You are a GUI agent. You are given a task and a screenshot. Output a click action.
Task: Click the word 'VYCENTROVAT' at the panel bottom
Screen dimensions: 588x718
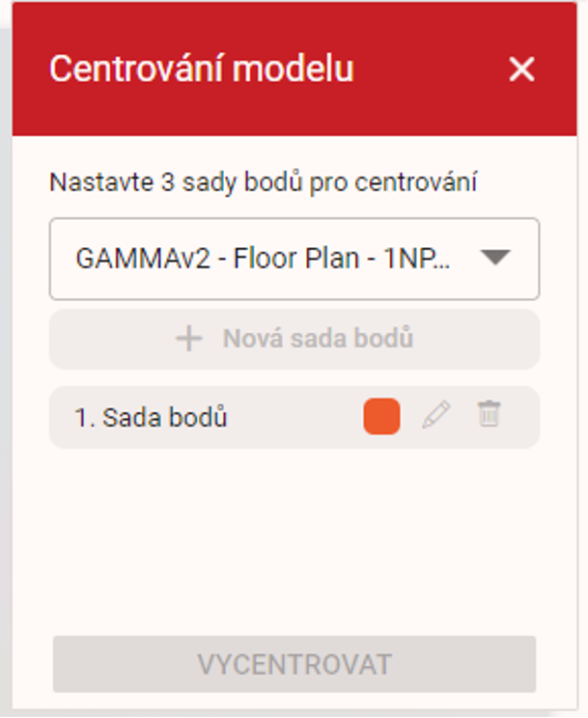click(x=294, y=665)
